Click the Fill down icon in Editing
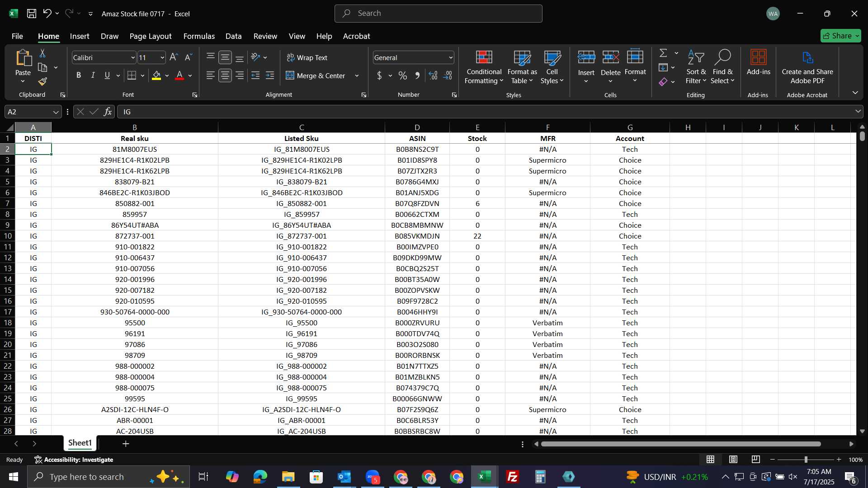The height and width of the screenshot is (488, 868). [x=663, y=67]
